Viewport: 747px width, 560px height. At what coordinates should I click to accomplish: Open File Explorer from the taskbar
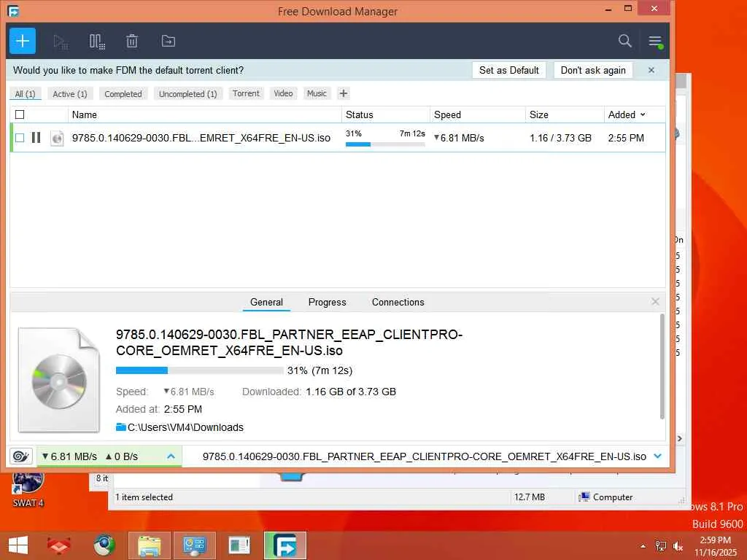pos(149,545)
